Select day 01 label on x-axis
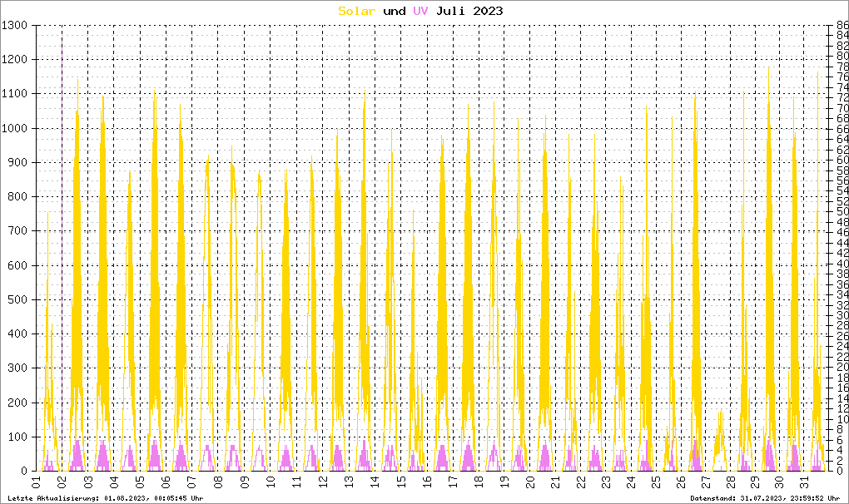 coord(37,482)
